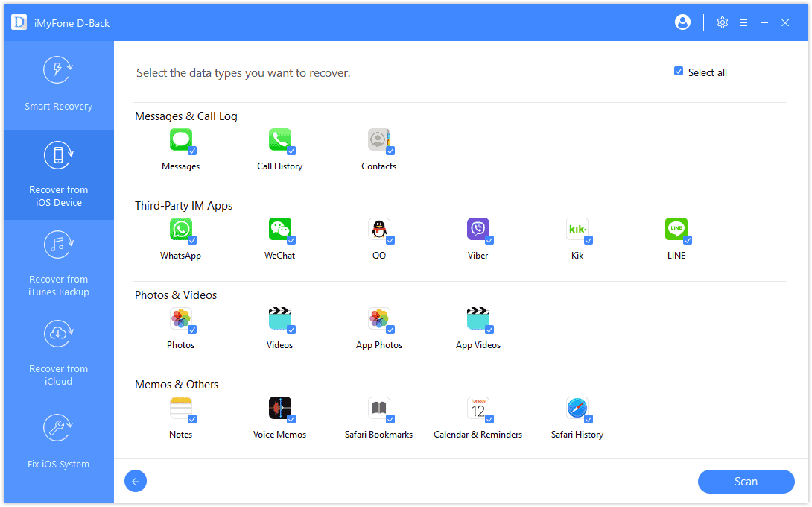This screenshot has width=812, height=507.
Task: Uncheck the Notes checkbox
Action: point(192,419)
